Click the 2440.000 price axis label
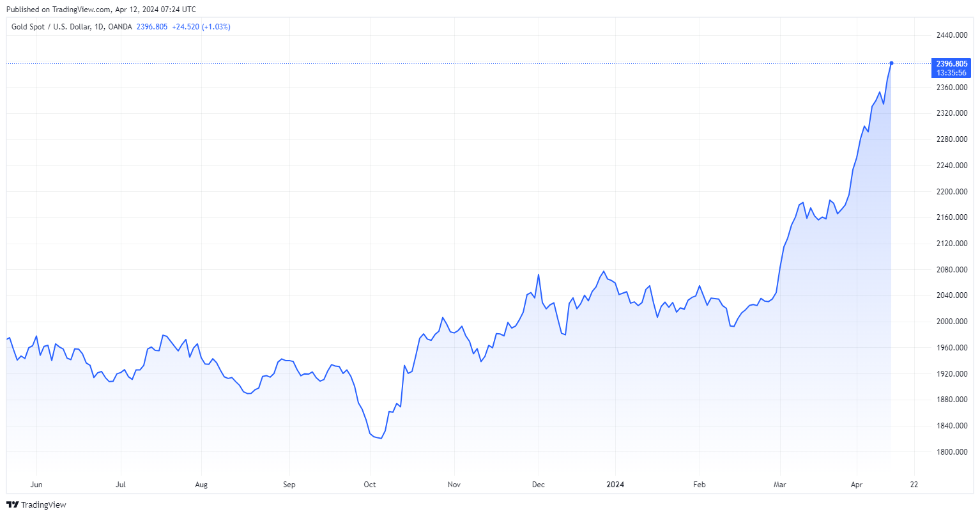The height and width of the screenshot is (516, 980). (951, 35)
